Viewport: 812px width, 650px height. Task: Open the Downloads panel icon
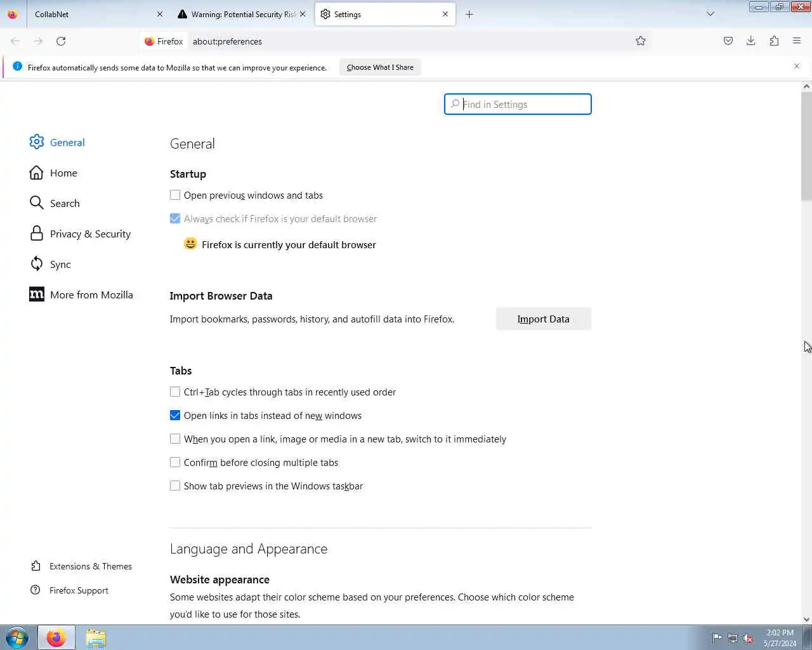[751, 41]
